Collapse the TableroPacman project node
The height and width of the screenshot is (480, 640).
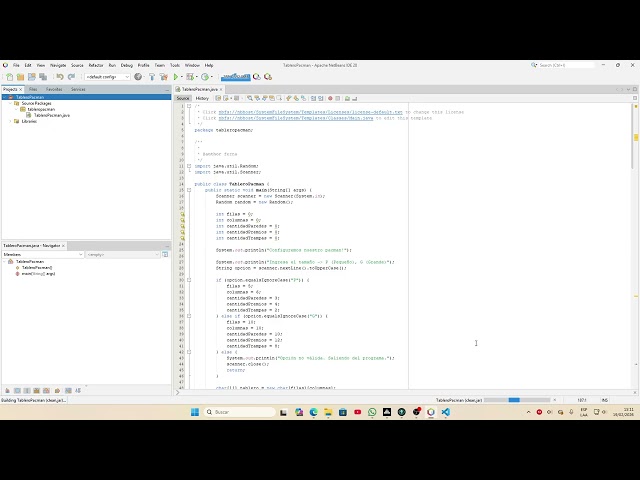point(4,97)
